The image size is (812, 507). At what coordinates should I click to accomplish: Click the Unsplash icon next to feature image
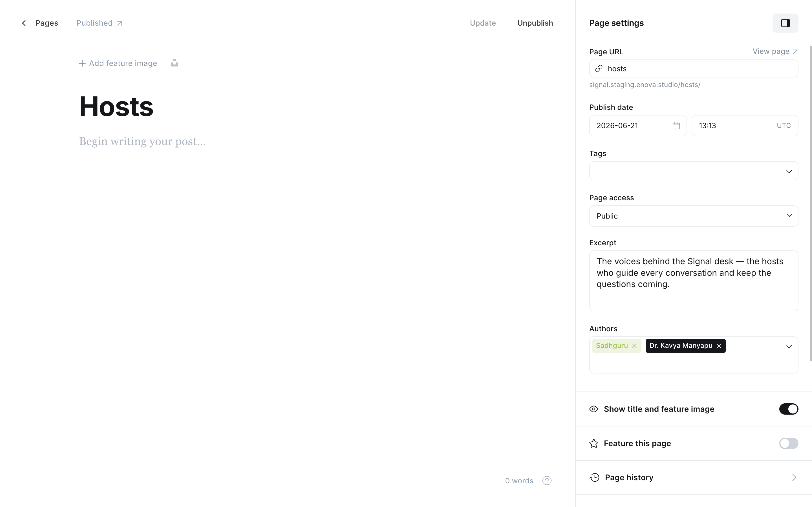[174, 63]
